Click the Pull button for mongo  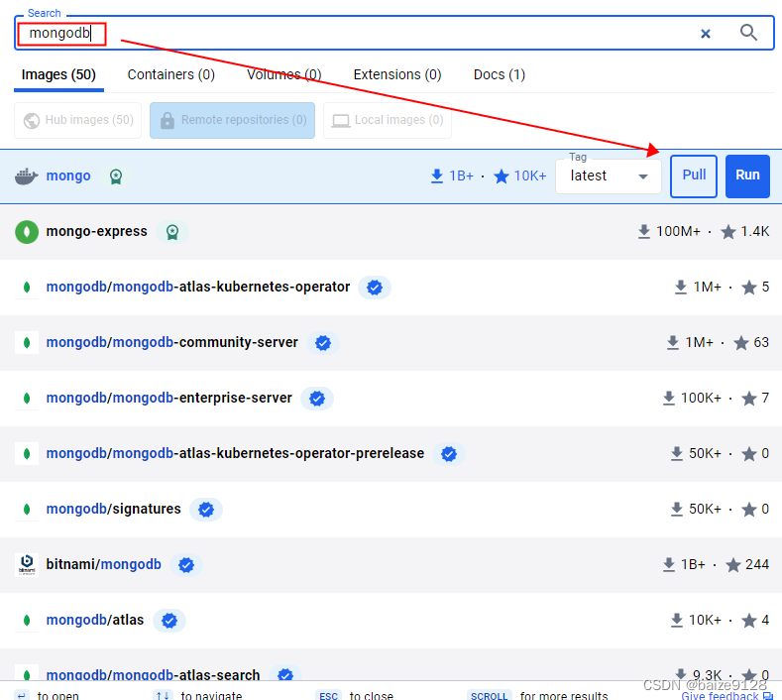tap(694, 176)
